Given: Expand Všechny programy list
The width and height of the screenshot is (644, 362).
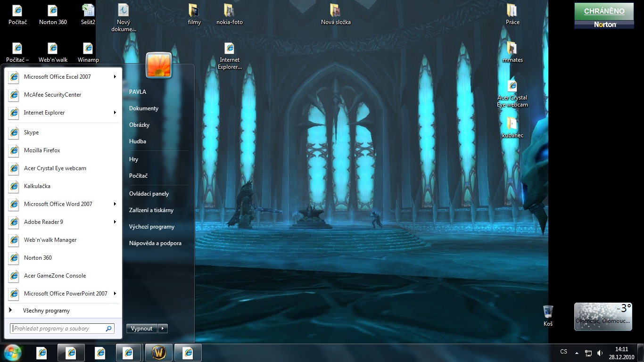Looking at the screenshot, I should click(63, 311).
